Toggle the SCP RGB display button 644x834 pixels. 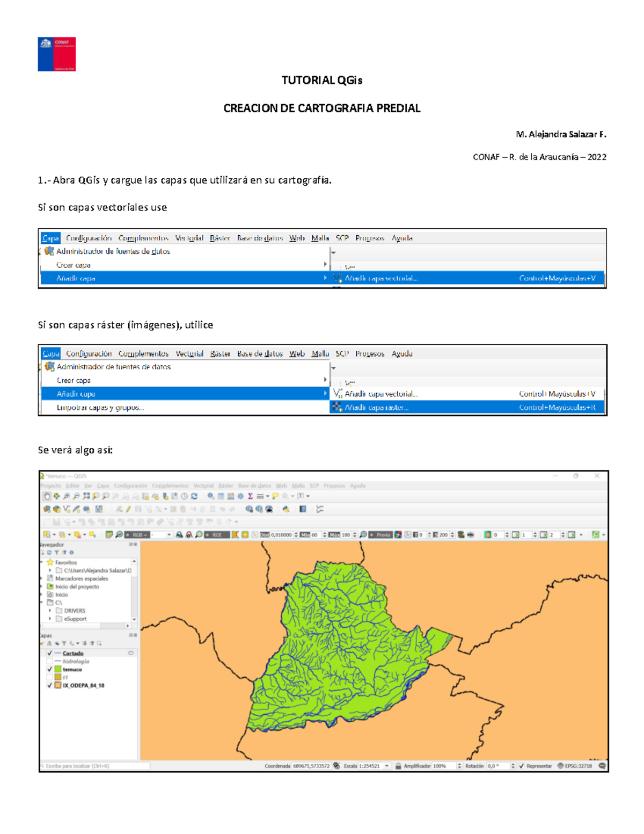pos(137,535)
